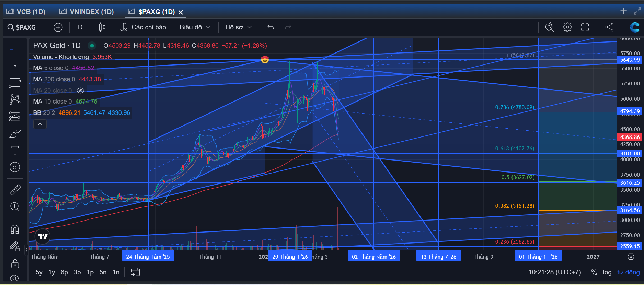
Task: Open the MA 200 close indicator legend
Action: 67,79
